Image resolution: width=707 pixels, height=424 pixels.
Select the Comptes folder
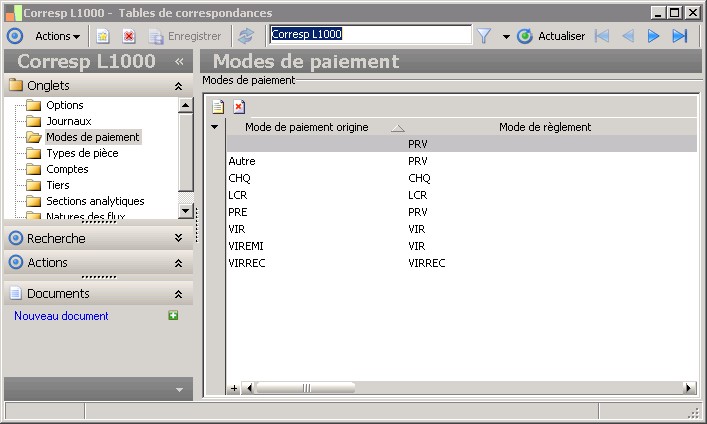[67, 169]
